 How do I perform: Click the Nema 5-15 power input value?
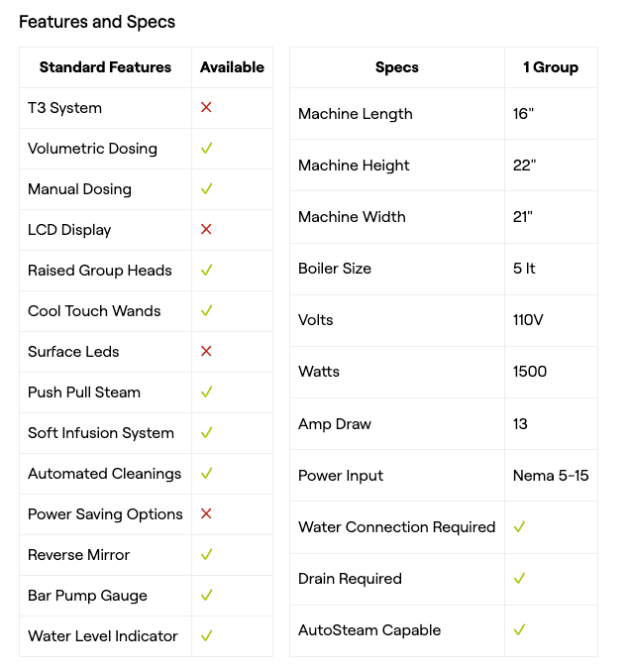click(551, 475)
